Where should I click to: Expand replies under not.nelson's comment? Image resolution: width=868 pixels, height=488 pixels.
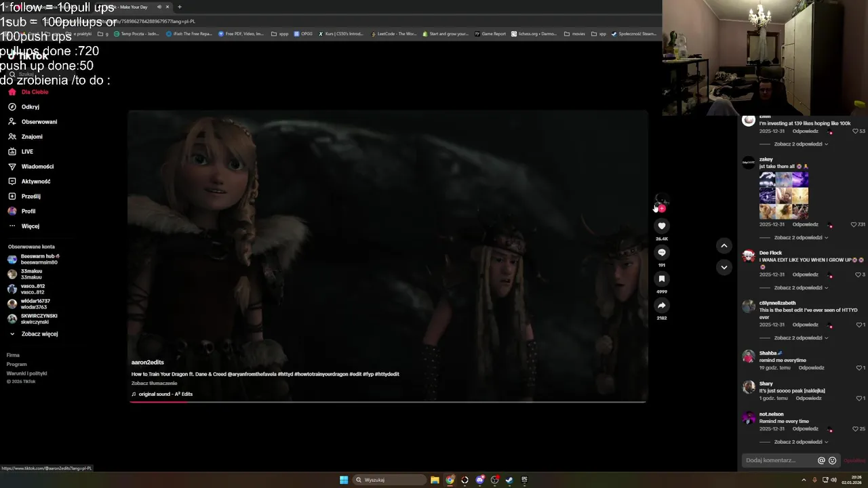(801, 442)
